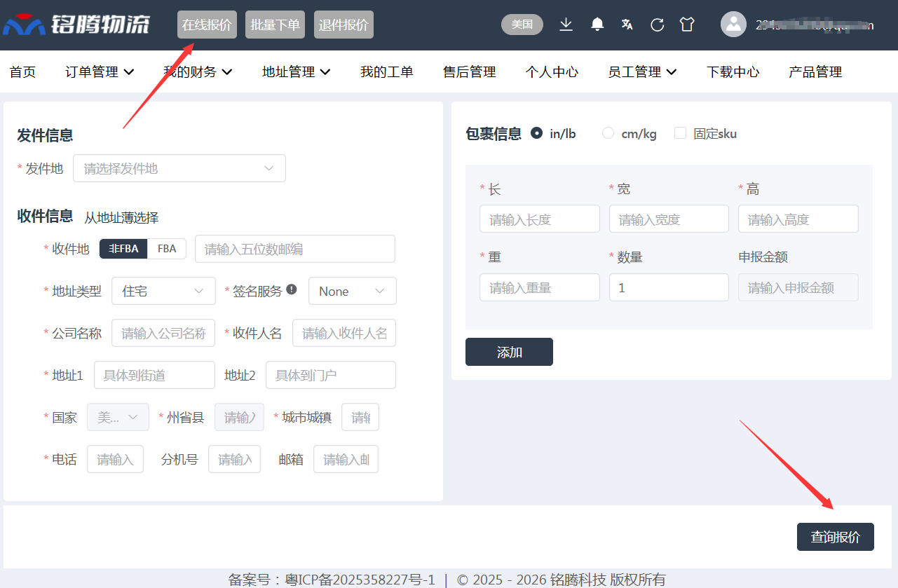
Task: Choose FBA recipient type
Action: (167, 249)
